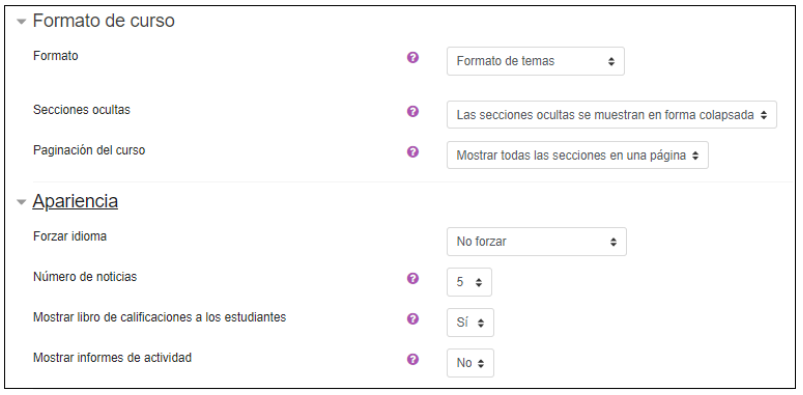
Task: Open the No dropdown for informes de actividad
Action: (x=470, y=363)
